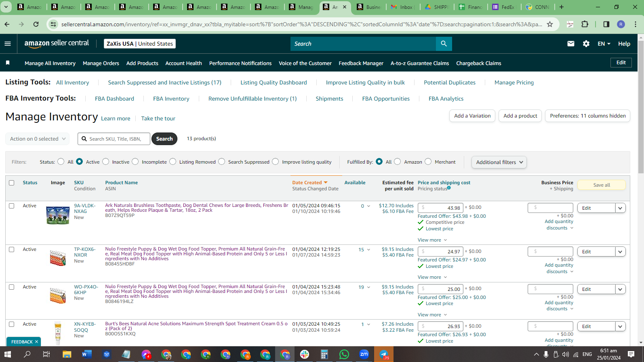Open File Explorer from the taskbar

click(x=67, y=354)
